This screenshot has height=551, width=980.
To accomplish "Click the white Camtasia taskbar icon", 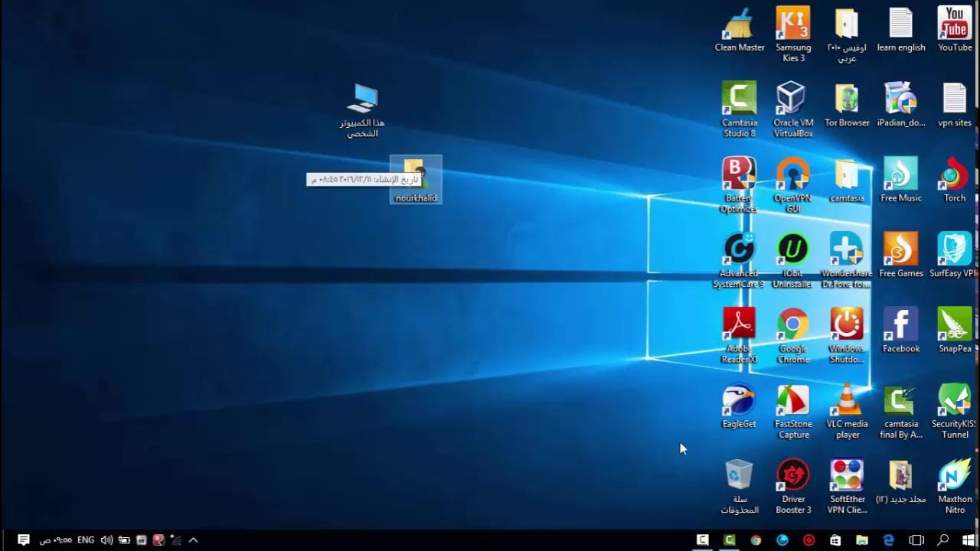I will coord(702,540).
